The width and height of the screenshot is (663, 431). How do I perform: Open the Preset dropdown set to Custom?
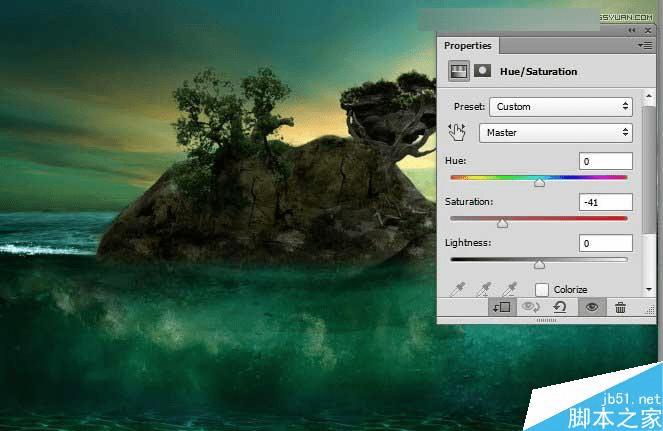coord(561,107)
